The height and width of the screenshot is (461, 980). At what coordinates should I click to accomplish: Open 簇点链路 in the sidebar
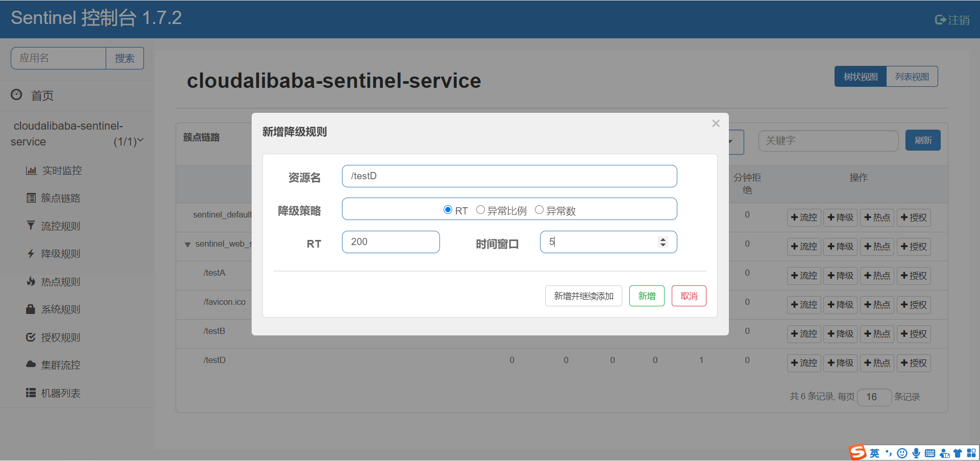(54, 198)
